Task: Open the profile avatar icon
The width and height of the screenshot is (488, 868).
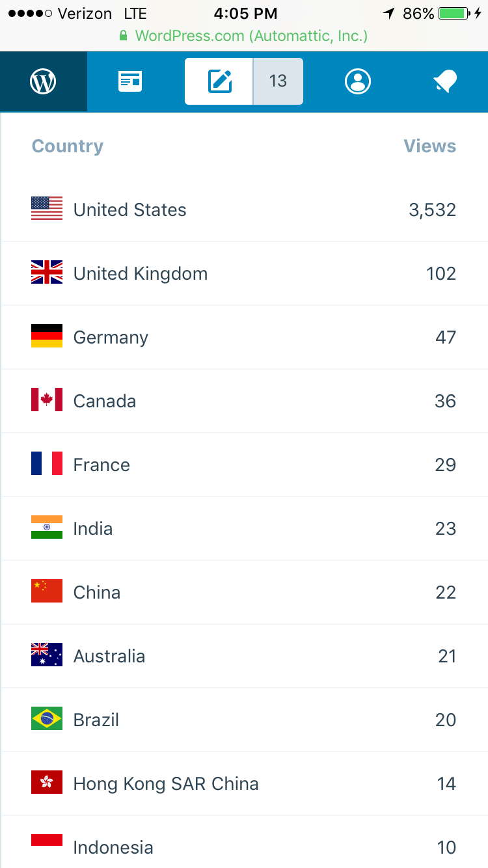Action: [358, 81]
